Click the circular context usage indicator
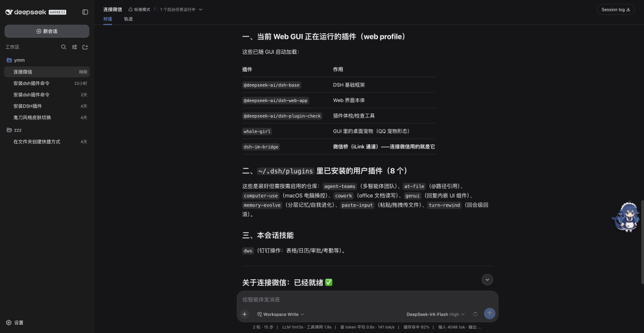This screenshot has height=333, width=644. [475, 314]
